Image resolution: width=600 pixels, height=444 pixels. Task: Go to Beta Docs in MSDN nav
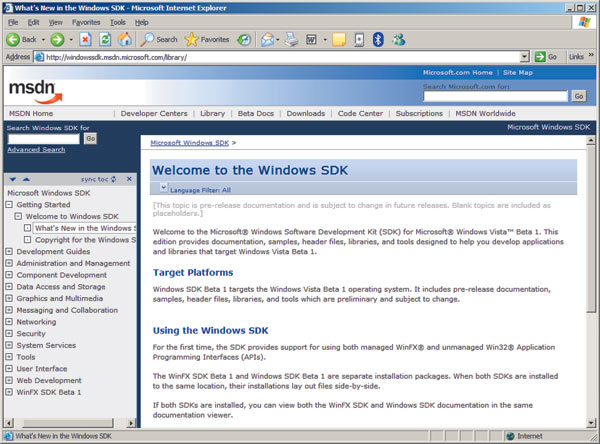256,113
